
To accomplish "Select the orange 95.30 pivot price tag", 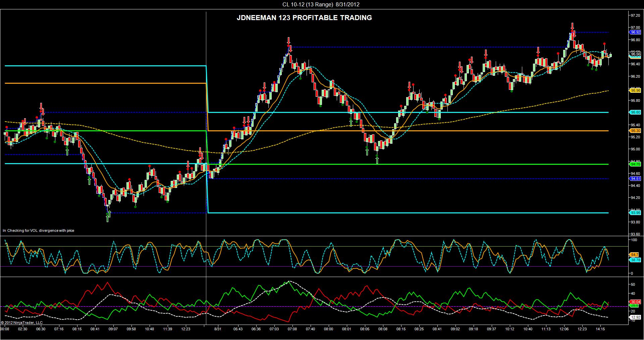I will [636, 131].
